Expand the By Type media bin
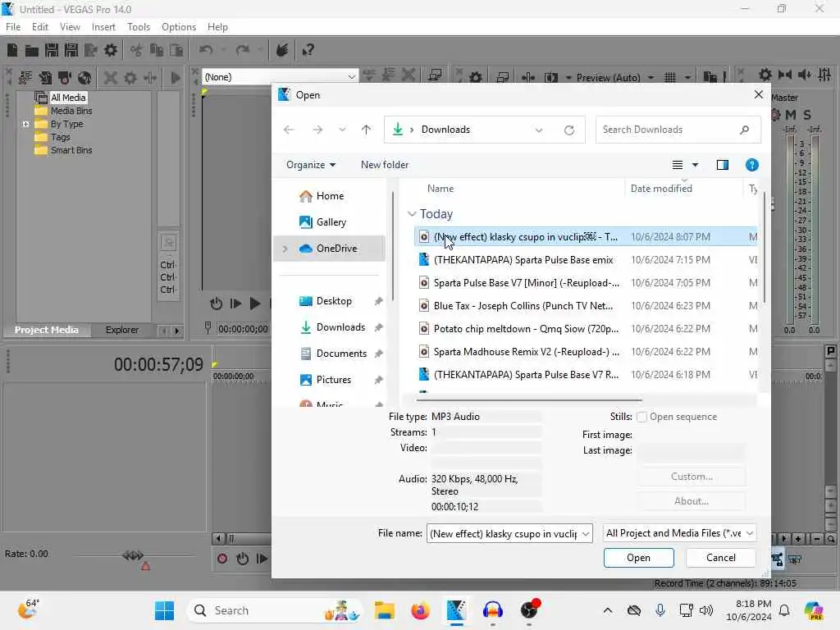 point(25,125)
